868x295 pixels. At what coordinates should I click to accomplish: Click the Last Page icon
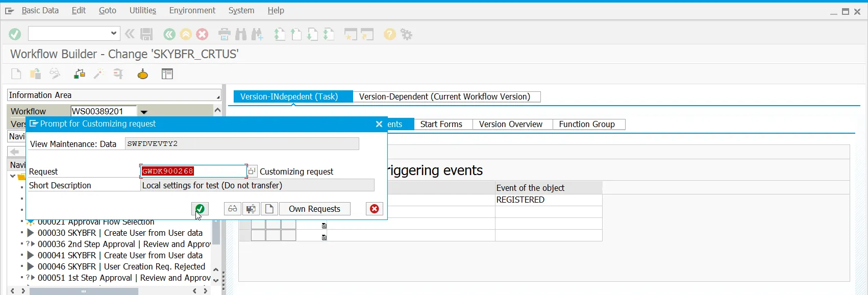(329, 34)
